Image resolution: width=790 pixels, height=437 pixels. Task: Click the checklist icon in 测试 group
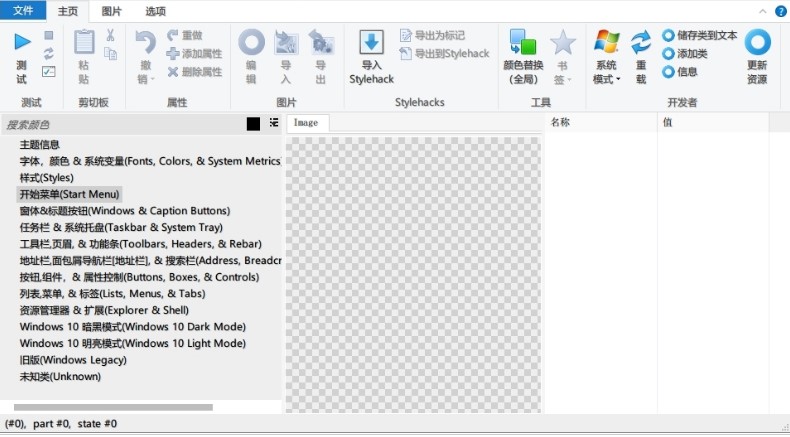[x=49, y=72]
